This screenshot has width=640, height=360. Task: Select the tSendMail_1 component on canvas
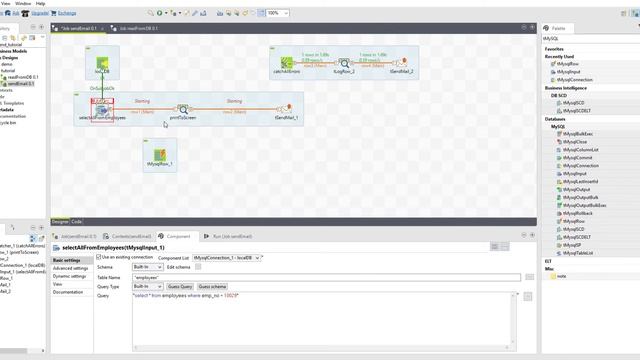(286, 109)
